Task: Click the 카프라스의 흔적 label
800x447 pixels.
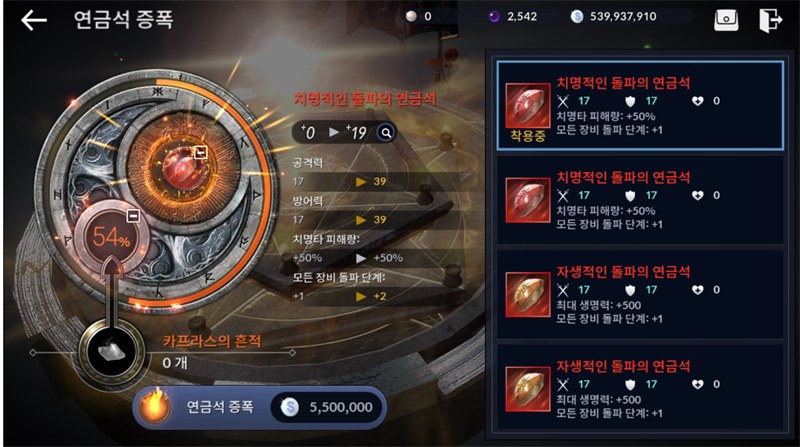Action: pyautogui.click(x=212, y=341)
